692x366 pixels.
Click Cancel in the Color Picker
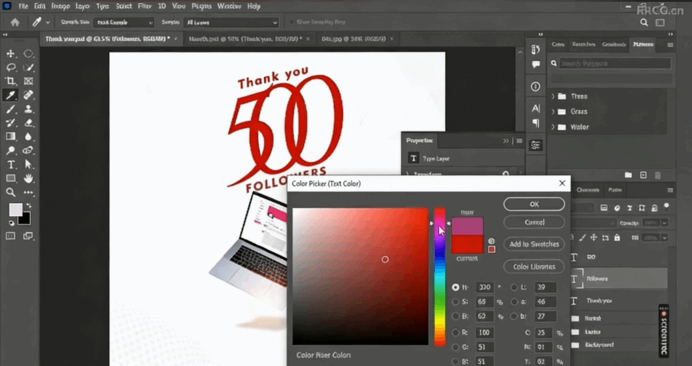[x=534, y=222]
